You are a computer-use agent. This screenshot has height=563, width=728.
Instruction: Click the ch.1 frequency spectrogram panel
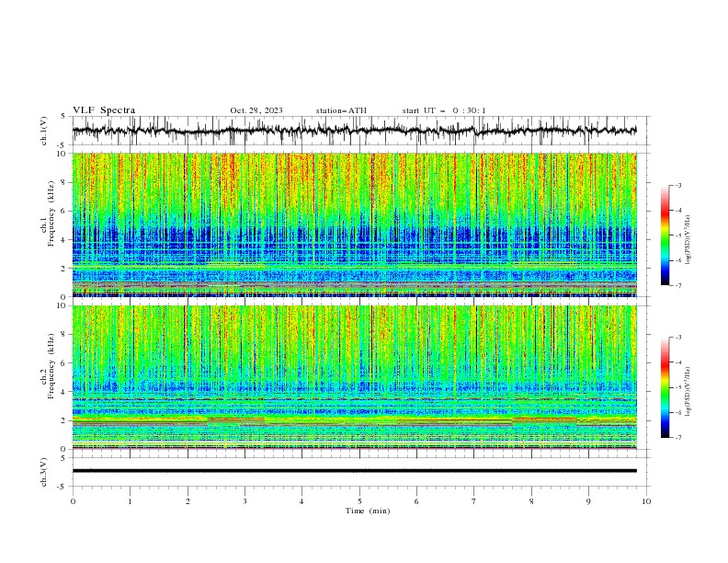pyautogui.click(x=354, y=224)
